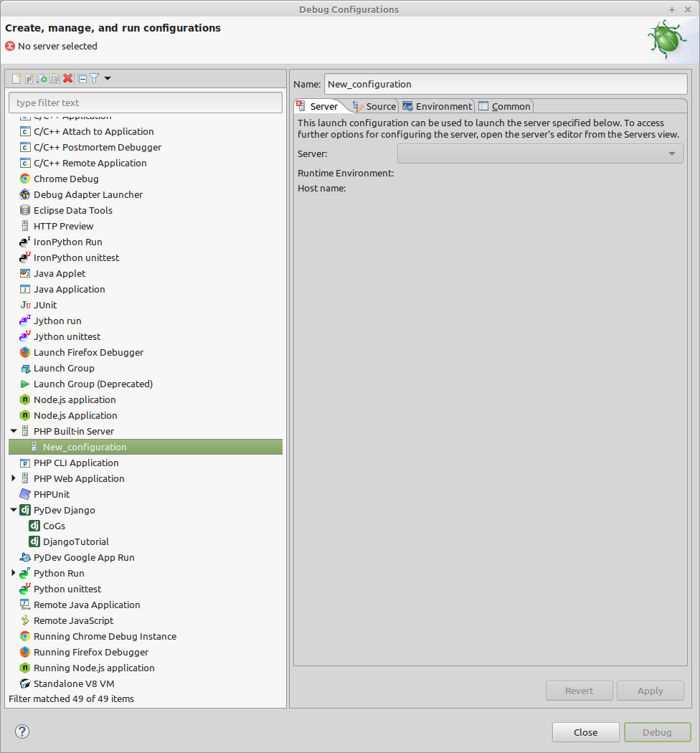This screenshot has height=753, width=700.
Task: Select 'Running Node.js application' entry
Action: click(94, 668)
